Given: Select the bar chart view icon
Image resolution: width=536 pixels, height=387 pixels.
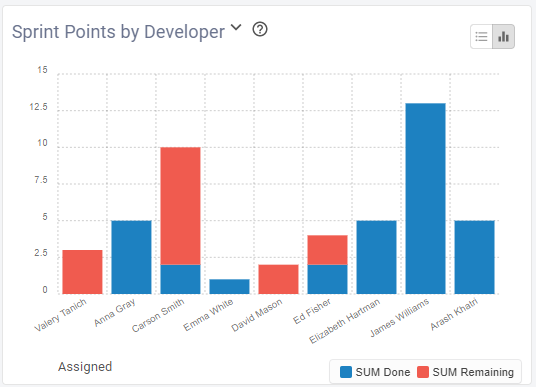Looking at the screenshot, I should pyautogui.click(x=503, y=37).
